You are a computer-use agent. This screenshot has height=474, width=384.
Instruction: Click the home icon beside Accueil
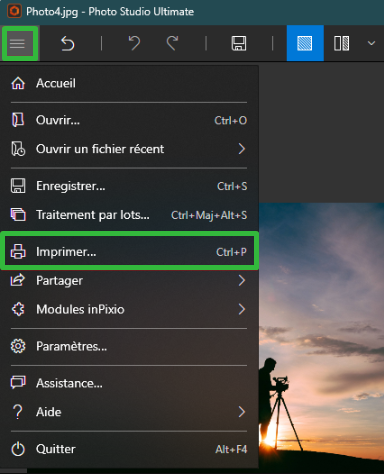(x=18, y=83)
